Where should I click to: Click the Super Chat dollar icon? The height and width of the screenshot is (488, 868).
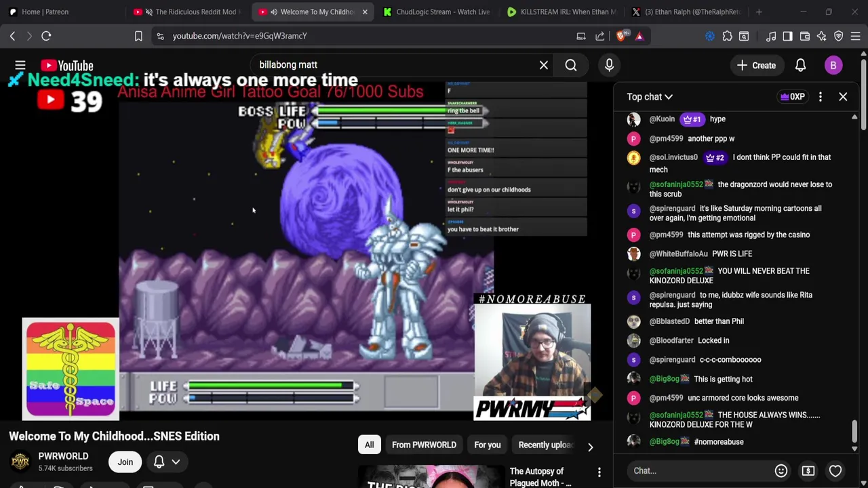pos(808,470)
